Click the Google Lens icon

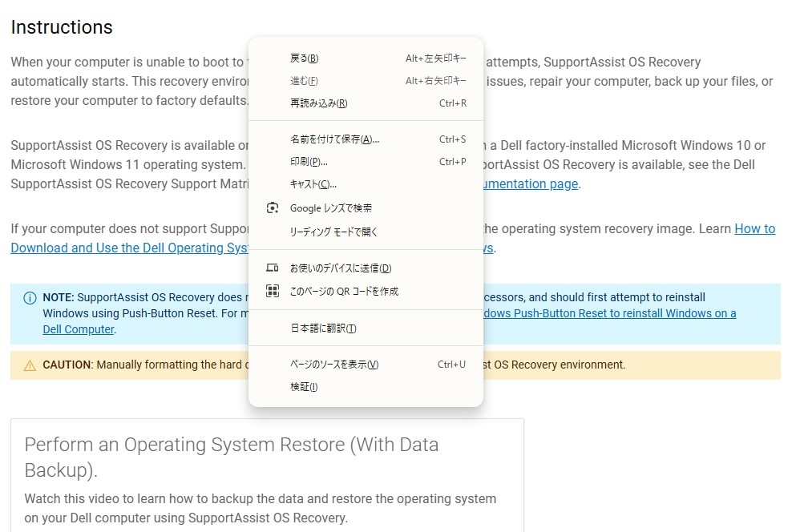point(273,208)
